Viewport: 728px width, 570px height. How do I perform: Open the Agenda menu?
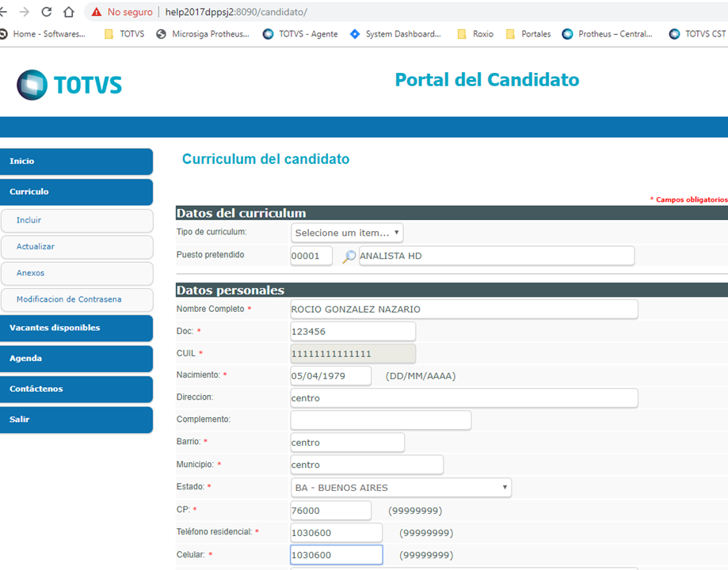[76, 359]
